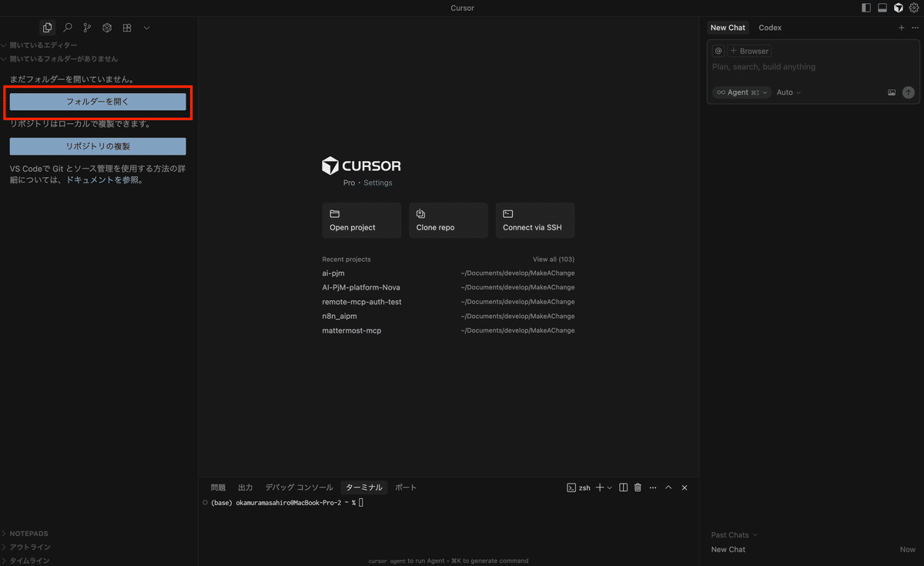Expand the Past Chats dropdown
The image size is (924, 566).
point(735,535)
